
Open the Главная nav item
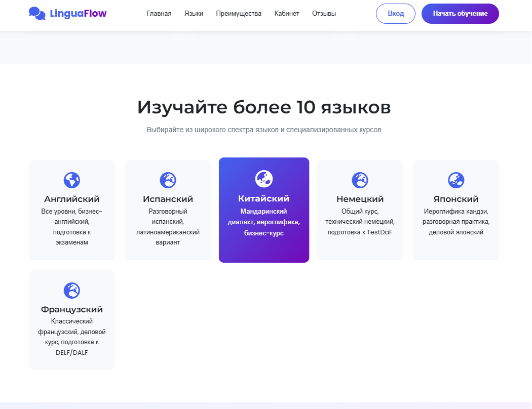pyautogui.click(x=159, y=14)
